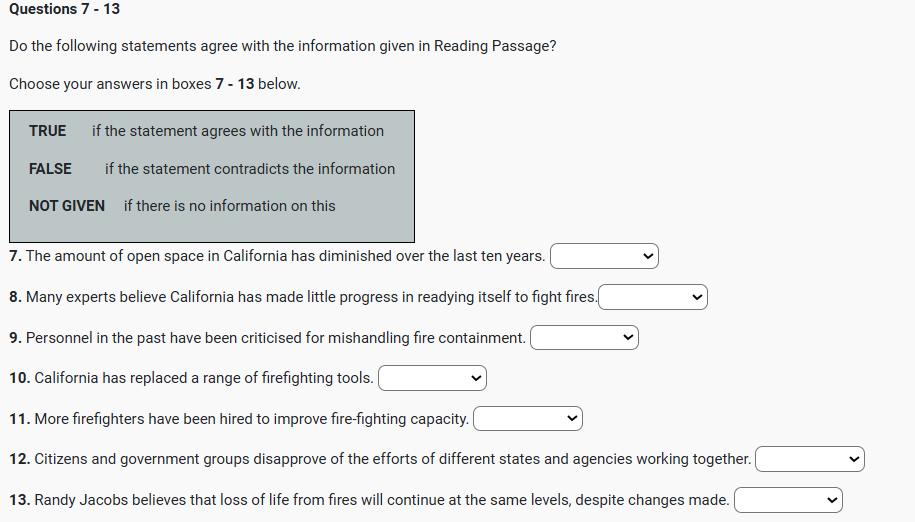Open question 12's answer dropdown
Screen dimensions: 915x522
809,459
